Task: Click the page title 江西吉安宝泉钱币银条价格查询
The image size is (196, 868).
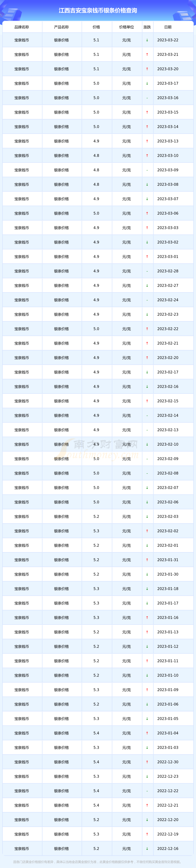Action: click(98, 11)
